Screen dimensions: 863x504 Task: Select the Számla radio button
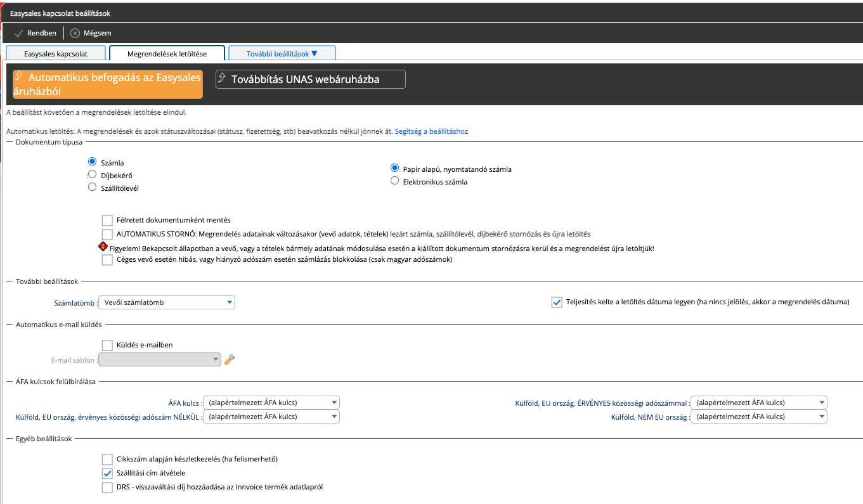pyautogui.click(x=92, y=162)
